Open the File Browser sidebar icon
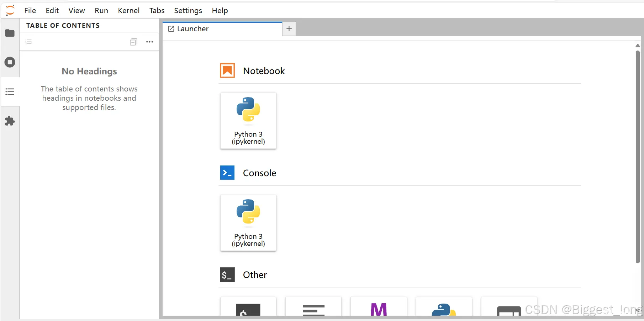 10,33
